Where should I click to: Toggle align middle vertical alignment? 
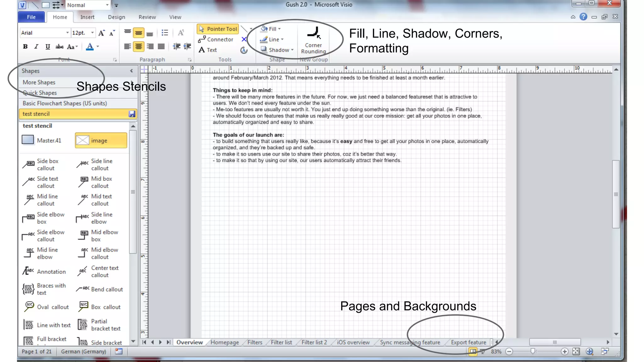click(139, 32)
